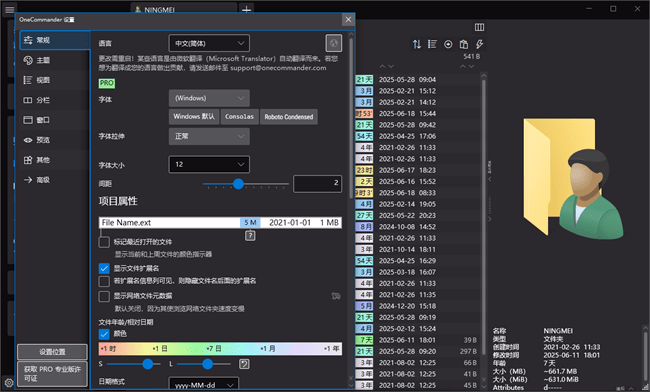650x392 pixels.
Task: Click the 设置位置 button
Action: (52, 352)
